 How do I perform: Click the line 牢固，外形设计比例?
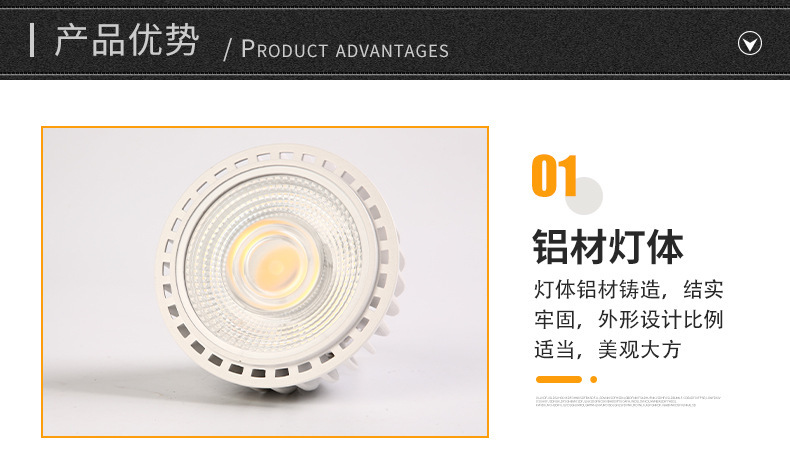point(629,319)
